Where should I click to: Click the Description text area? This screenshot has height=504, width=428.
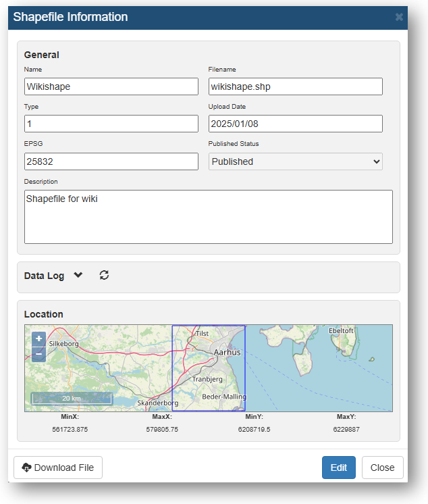click(209, 217)
